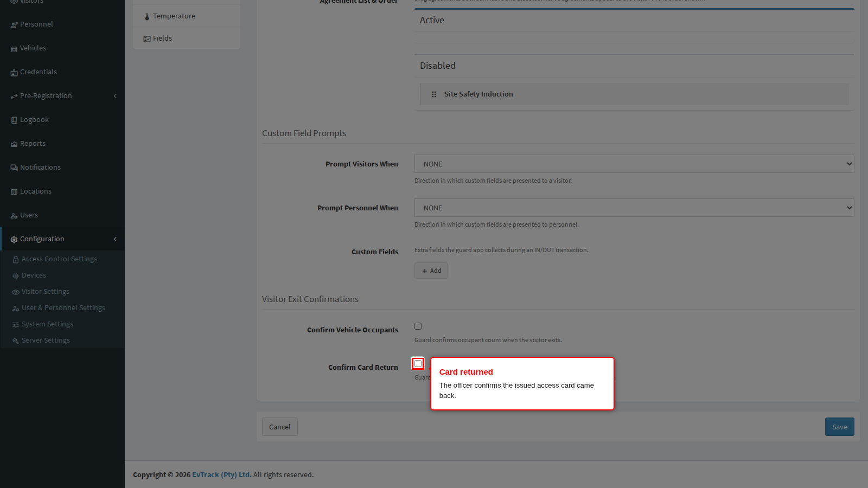Navigate to Reports section
The height and width of the screenshot is (488, 868).
(62, 144)
